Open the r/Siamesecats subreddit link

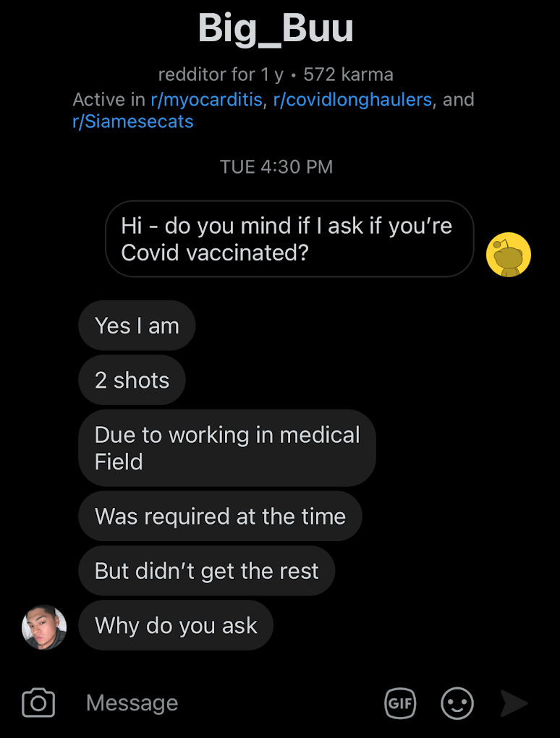[133, 122]
